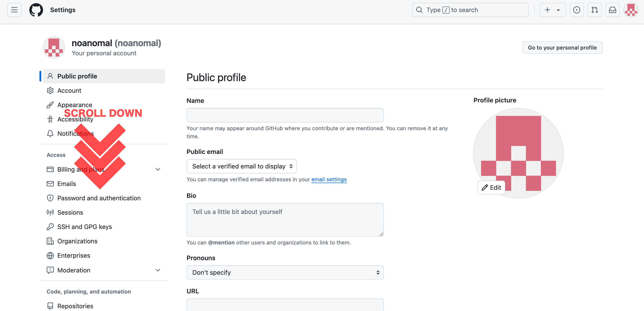Screen dimensions: 644x311
Task: Click the plus create-new icon
Action: pos(547,10)
